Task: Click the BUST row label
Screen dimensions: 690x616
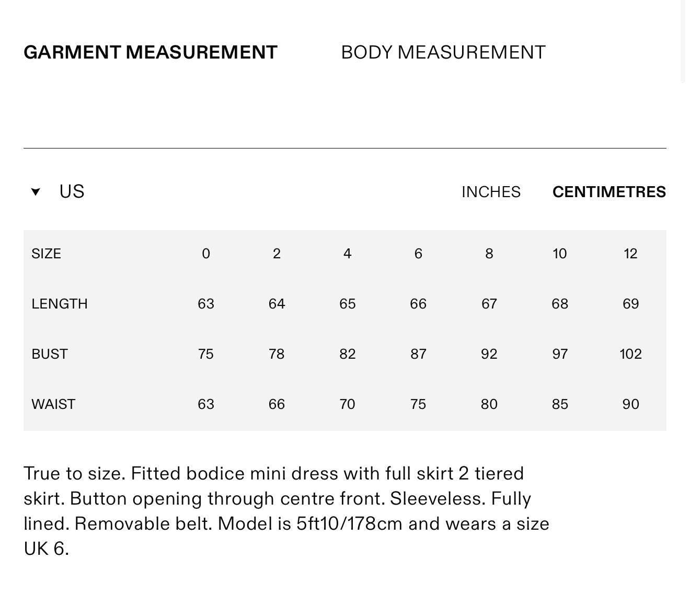Action: pyautogui.click(x=50, y=354)
